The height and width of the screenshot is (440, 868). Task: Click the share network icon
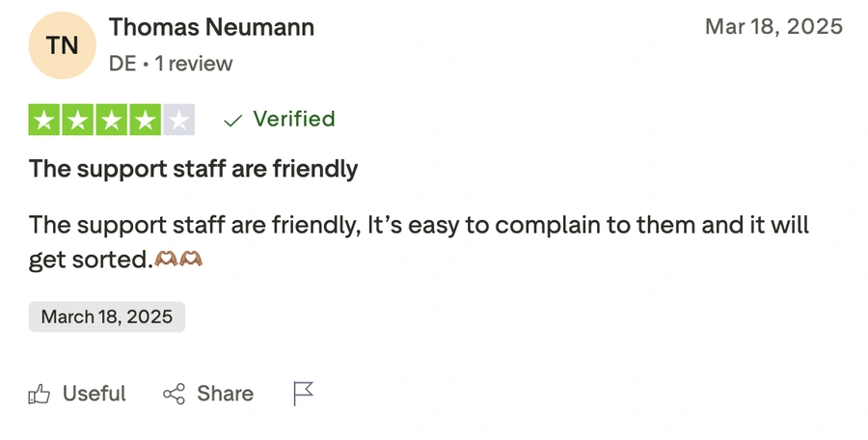[x=174, y=394]
